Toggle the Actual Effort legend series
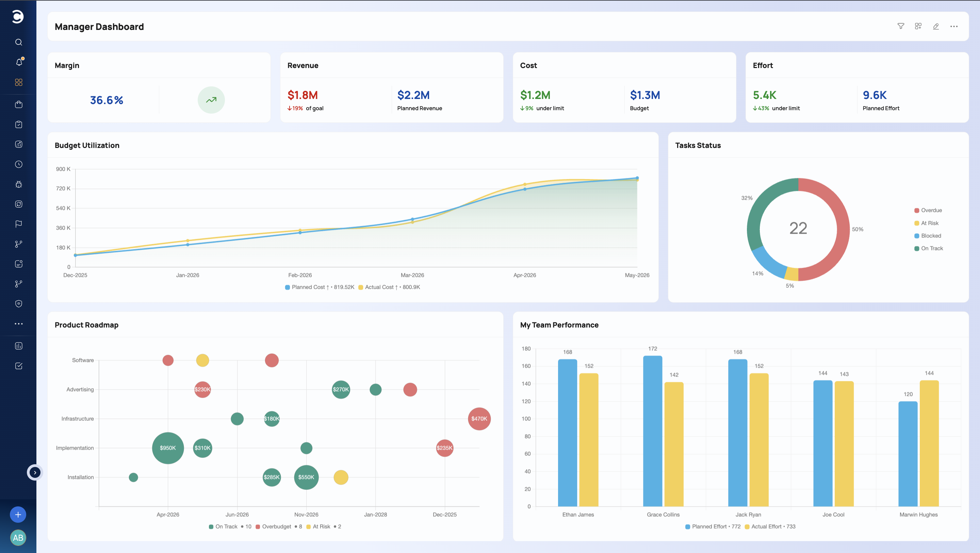 (770, 526)
